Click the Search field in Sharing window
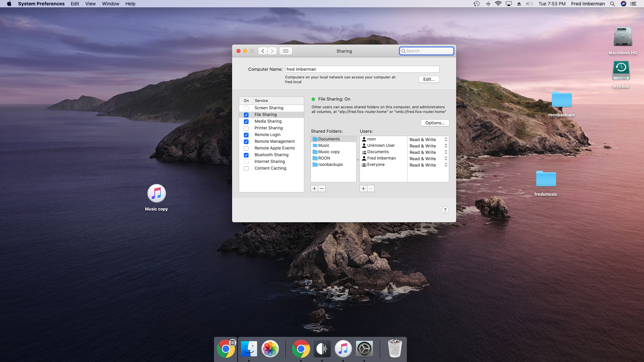The width and height of the screenshot is (644, 362). coord(426,51)
